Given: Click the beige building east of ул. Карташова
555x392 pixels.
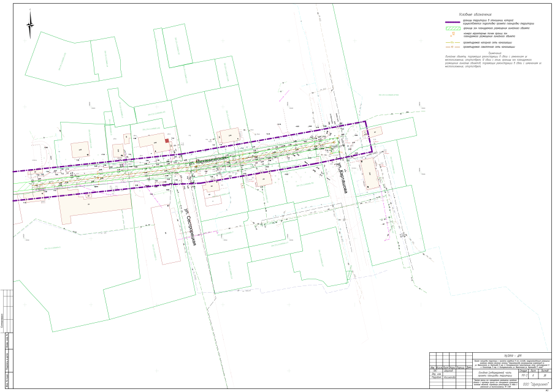Looking at the screenshot, I should point(370,174).
